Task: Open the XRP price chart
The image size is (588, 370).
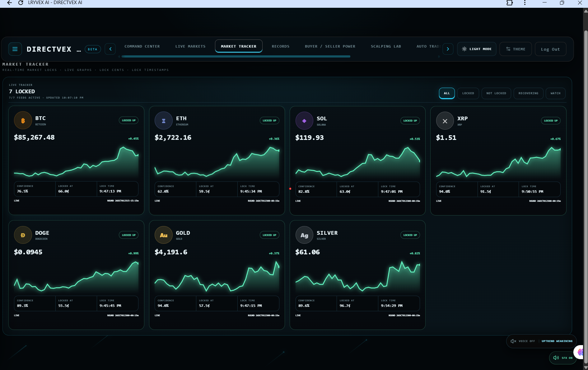Action: 498,162
